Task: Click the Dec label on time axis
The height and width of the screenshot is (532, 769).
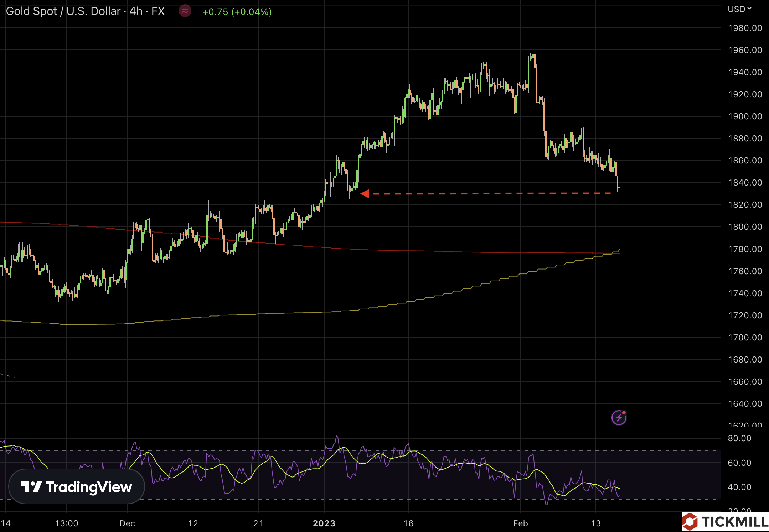Action: 127,523
